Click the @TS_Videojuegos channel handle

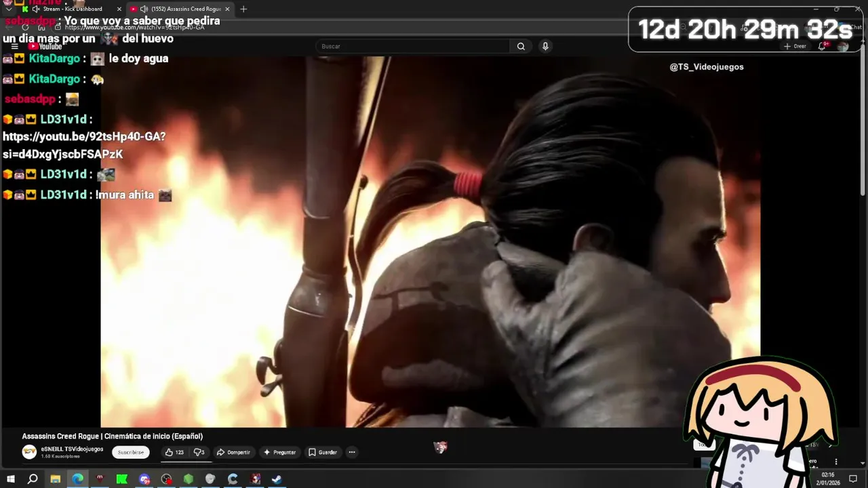[x=707, y=66]
